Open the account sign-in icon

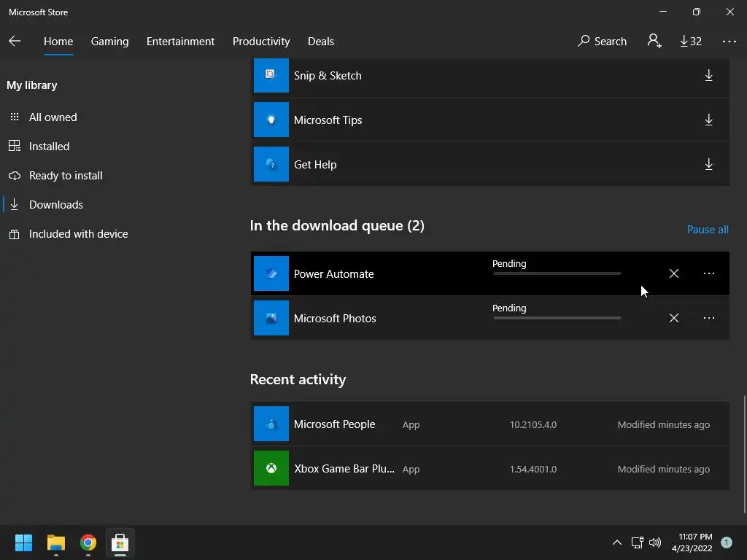[654, 41]
